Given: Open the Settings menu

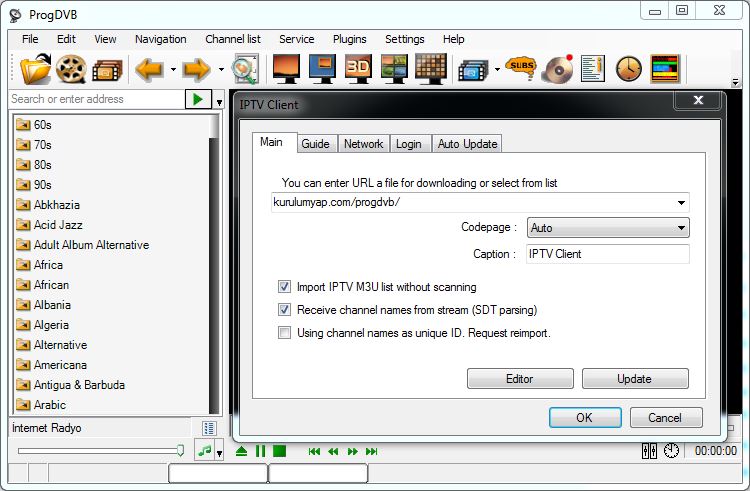Looking at the screenshot, I should 405,39.
